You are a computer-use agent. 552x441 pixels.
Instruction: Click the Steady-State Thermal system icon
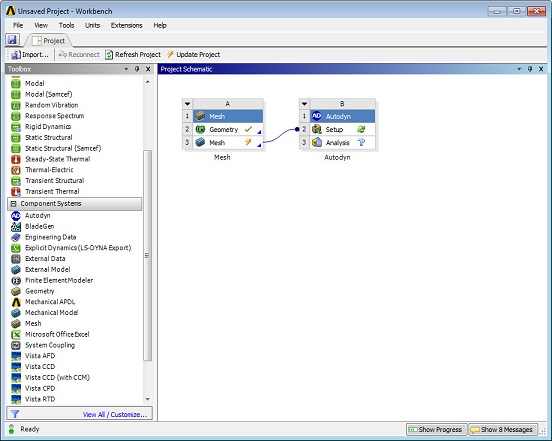click(x=16, y=159)
